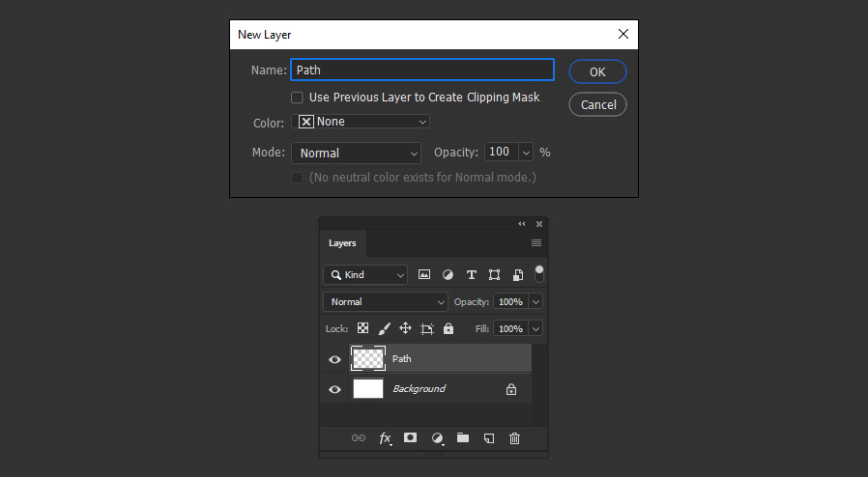This screenshot has height=477, width=868.
Task: Filter layers by type (T) icon
Action: [472, 275]
